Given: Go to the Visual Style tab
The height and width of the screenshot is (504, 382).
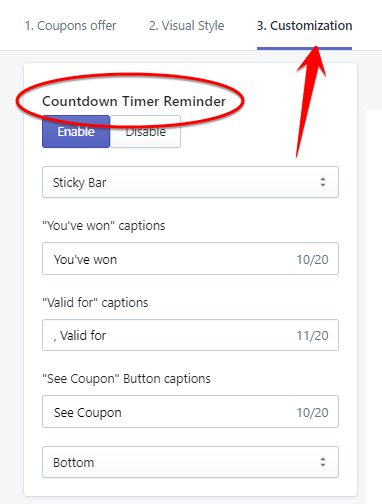Looking at the screenshot, I should pos(187,26).
